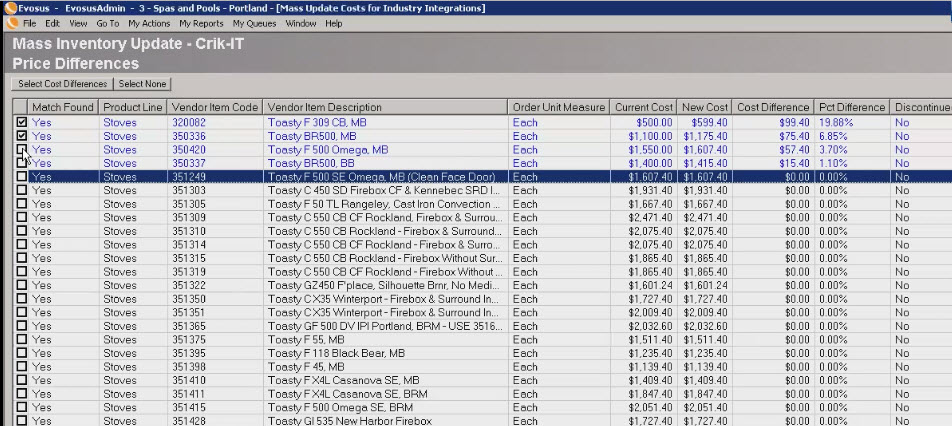The image size is (952, 426).
Task: Open the Edit menu
Action: pos(52,24)
